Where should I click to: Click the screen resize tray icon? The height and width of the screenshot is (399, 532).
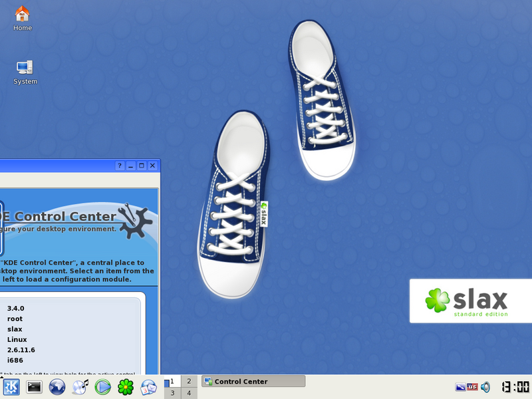(460, 387)
